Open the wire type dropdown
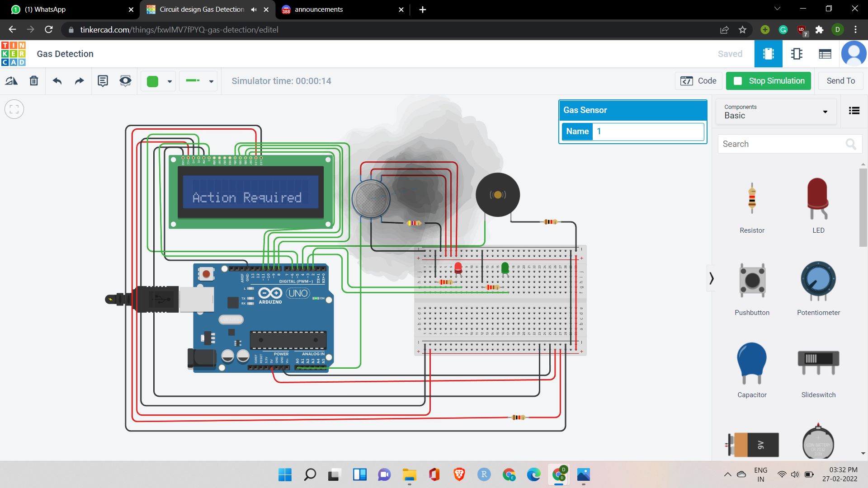 pos(211,81)
